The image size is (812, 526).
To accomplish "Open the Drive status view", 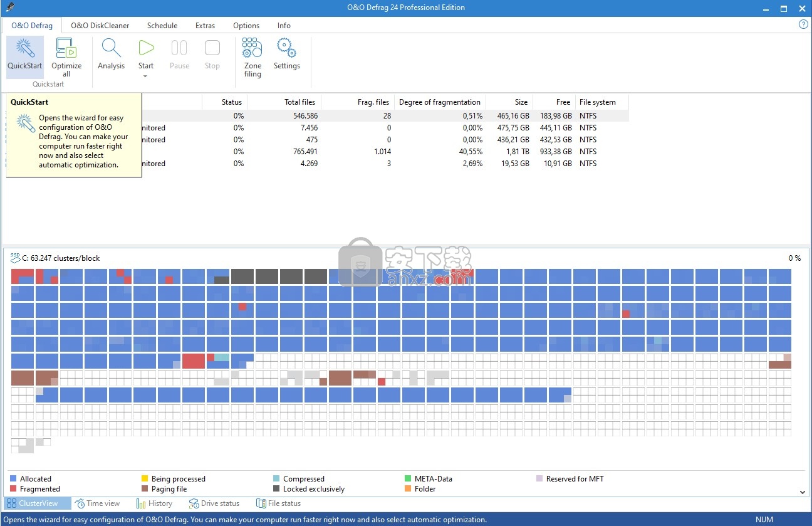I will (x=214, y=503).
